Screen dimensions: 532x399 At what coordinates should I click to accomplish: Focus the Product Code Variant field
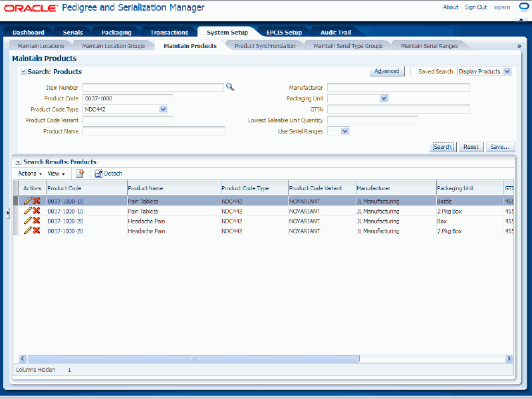click(x=128, y=120)
